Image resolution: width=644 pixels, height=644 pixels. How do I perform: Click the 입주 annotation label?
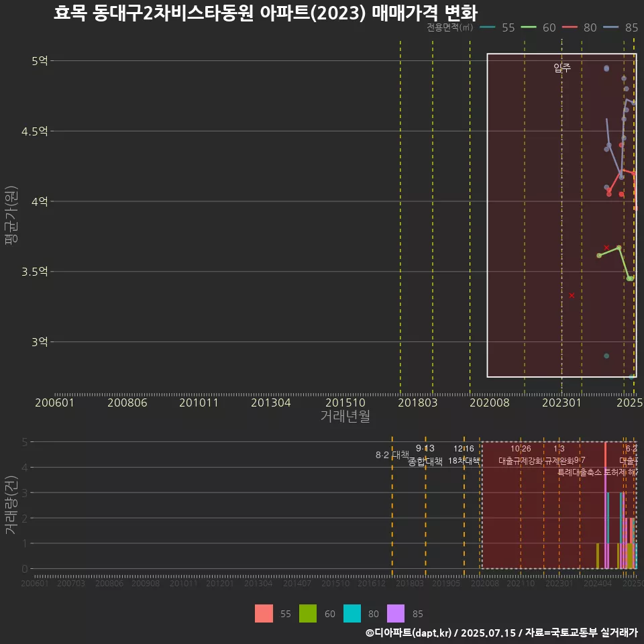tap(562, 67)
